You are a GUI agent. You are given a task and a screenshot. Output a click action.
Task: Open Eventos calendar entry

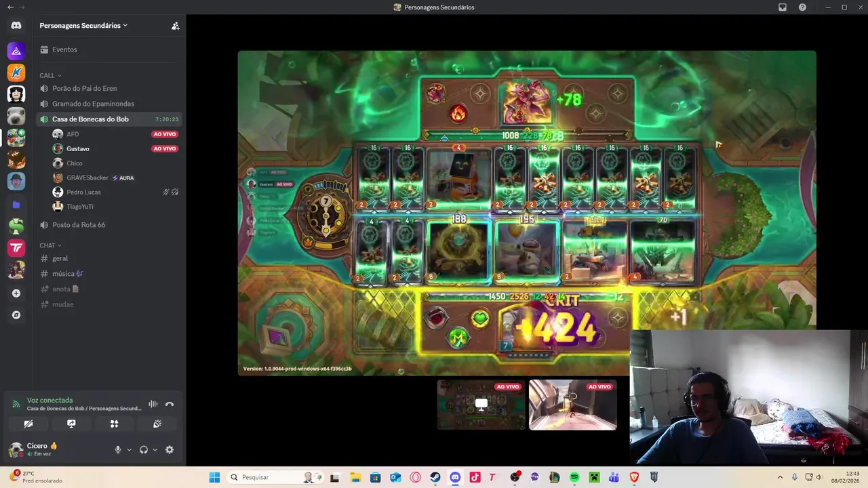point(108,49)
